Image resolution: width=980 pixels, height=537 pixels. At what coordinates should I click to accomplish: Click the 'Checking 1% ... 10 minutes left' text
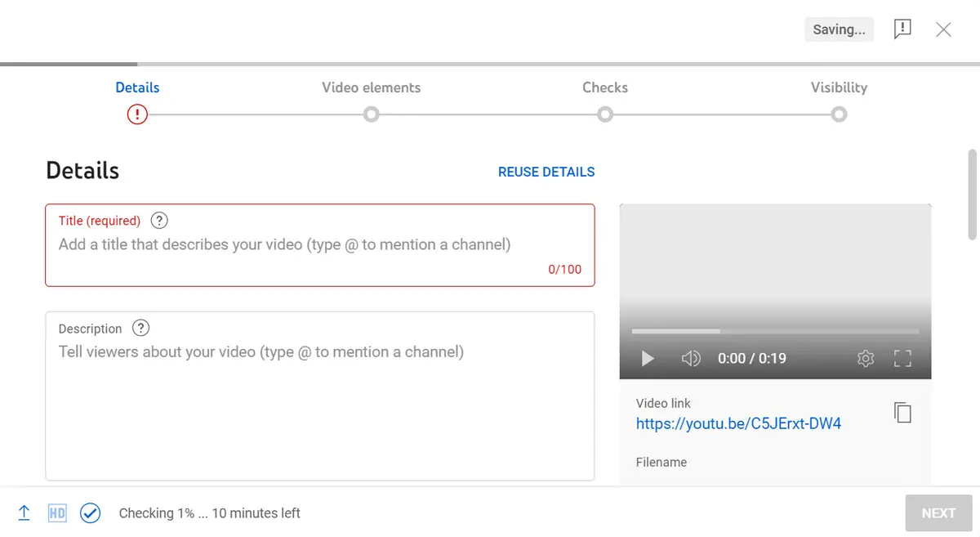point(210,513)
